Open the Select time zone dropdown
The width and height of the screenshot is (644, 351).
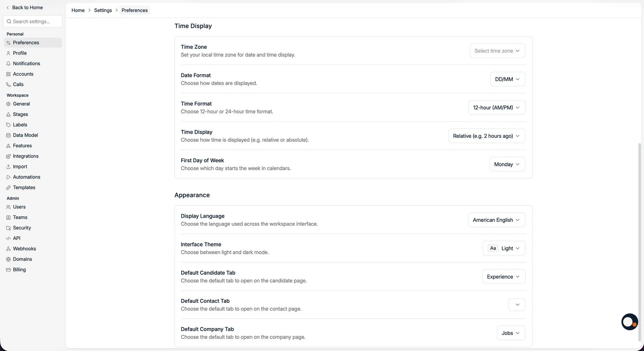[x=497, y=51]
